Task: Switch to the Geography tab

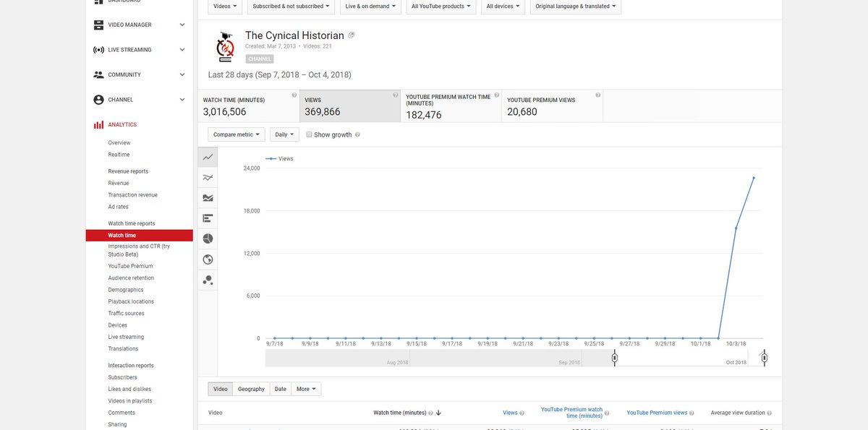Action: click(251, 389)
